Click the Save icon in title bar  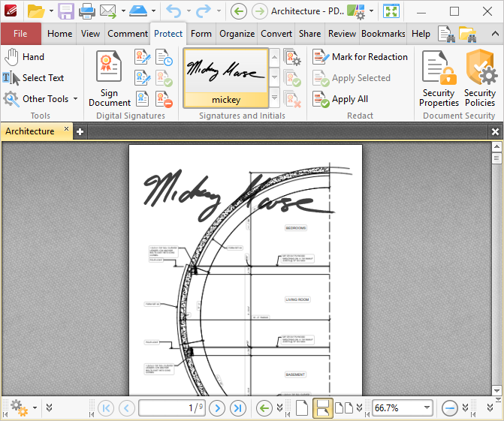tap(66, 11)
